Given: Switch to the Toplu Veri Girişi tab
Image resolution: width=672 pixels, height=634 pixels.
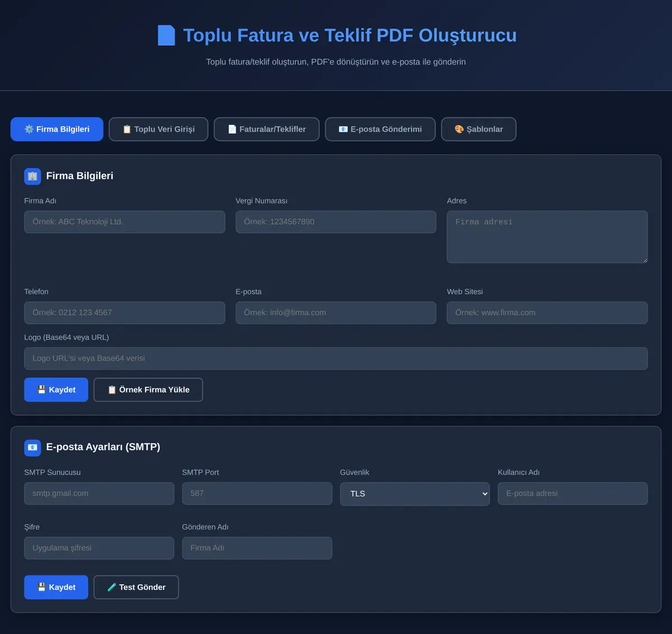Looking at the screenshot, I should tap(158, 129).
